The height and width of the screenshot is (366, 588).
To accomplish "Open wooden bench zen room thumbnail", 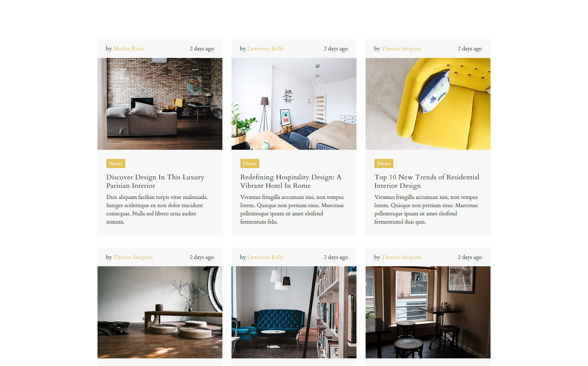I will [160, 312].
